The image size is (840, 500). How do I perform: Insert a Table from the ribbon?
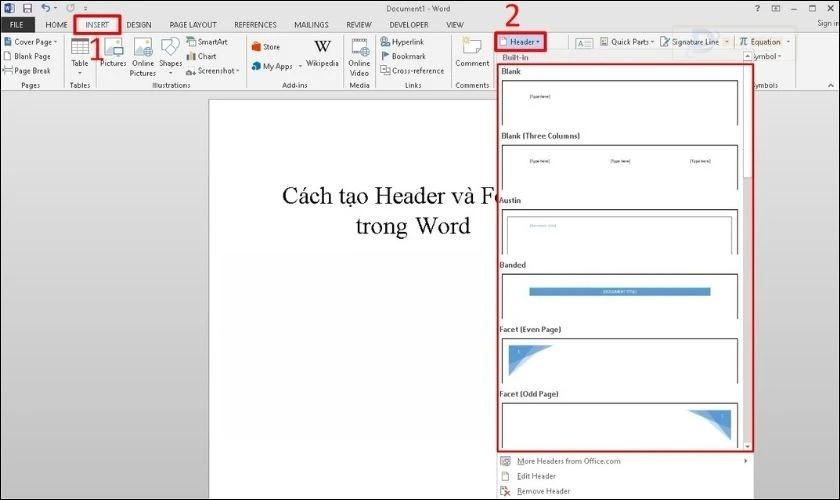click(80, 56)
